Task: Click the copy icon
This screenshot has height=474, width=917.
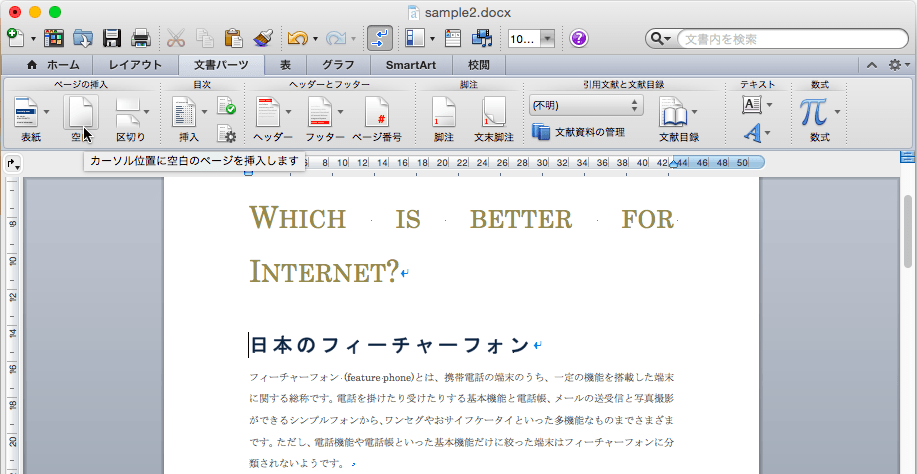Action: pos(205,39)
